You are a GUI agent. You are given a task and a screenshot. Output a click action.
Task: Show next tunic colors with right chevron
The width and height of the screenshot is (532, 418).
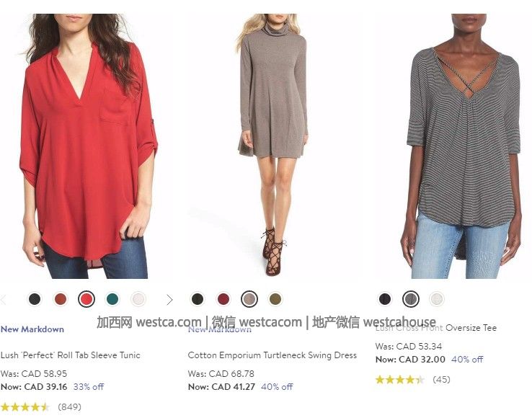click(x=169, y=300)
